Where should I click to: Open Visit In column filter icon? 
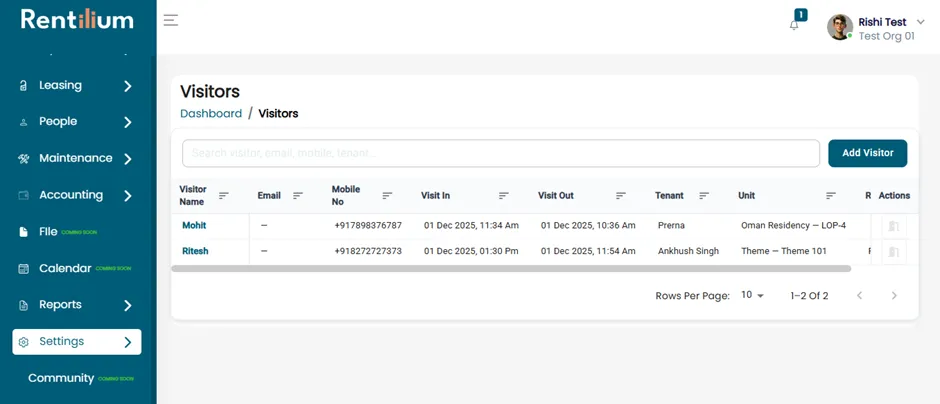click(504, 195)
